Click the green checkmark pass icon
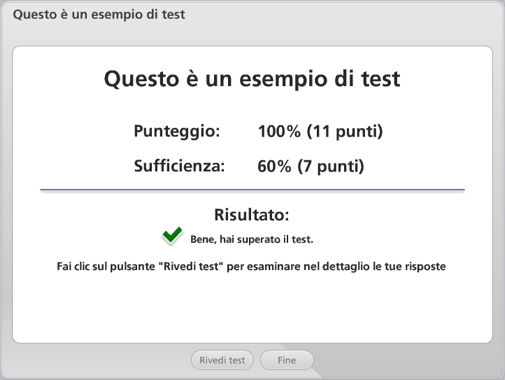Screen dimensions: 505x380 172,235
